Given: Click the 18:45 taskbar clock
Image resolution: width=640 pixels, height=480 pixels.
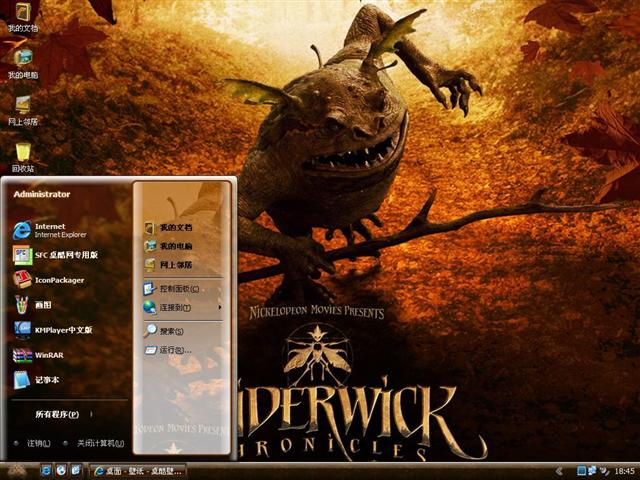Looking at the screenshot, I should click(624, 471).
